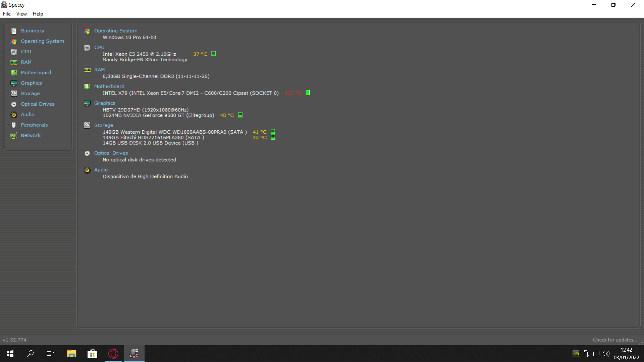Click the Audio icon in the summary pane
The height and width of the screenshot is (362, 644).
(87, 170)
